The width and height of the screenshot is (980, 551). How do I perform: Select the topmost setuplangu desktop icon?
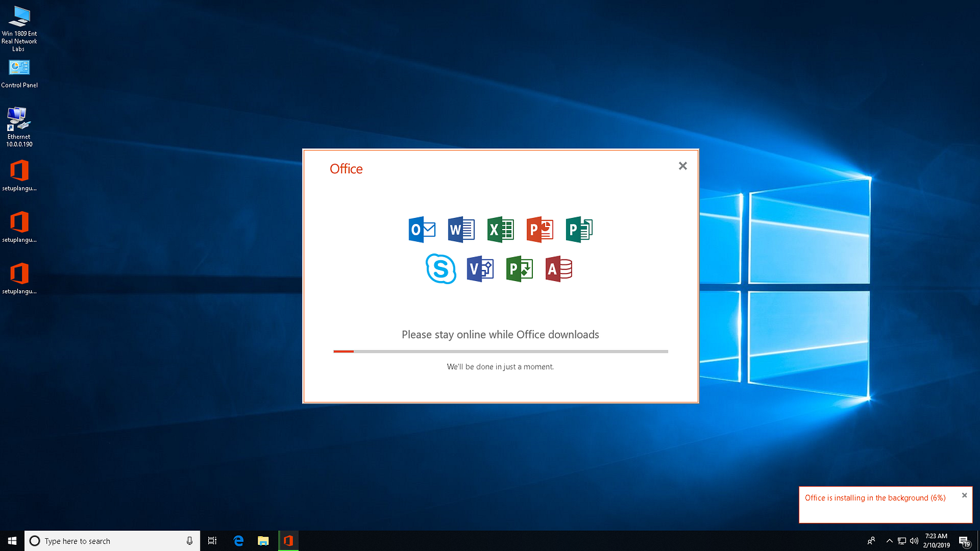click(19, 176)
